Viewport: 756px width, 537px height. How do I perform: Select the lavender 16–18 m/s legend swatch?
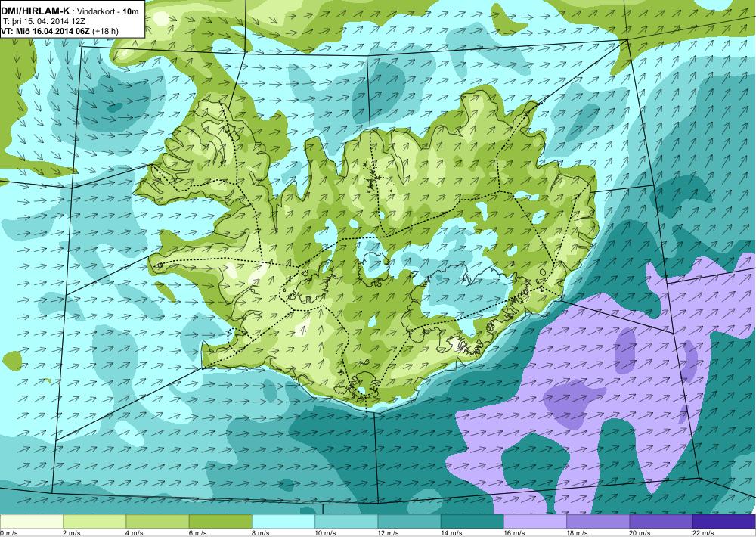pyautogui.click(x=535, y=522)
